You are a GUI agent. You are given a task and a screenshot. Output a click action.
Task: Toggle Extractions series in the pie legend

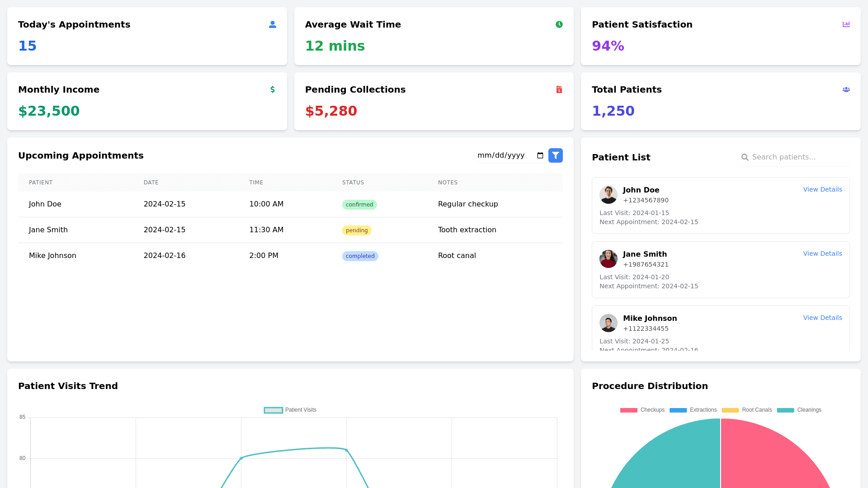(x=693, y=410)
